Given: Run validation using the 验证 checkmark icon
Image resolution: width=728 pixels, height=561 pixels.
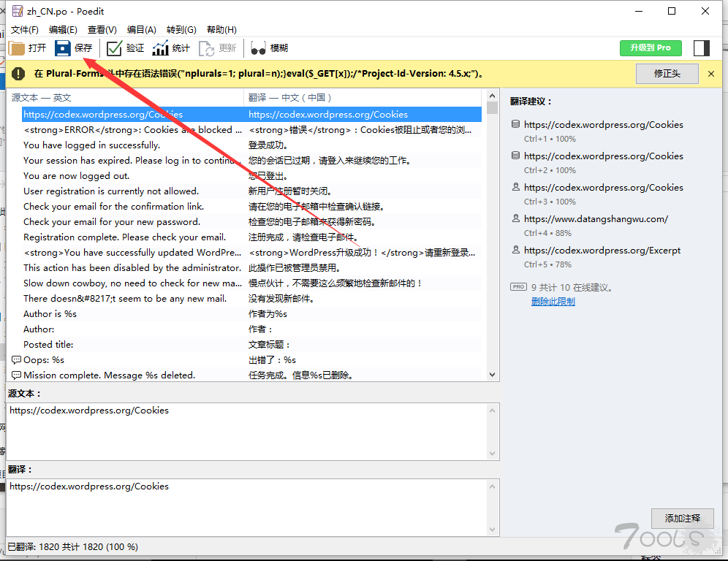Looking at the screenshot, I should (x=114, y=48).
